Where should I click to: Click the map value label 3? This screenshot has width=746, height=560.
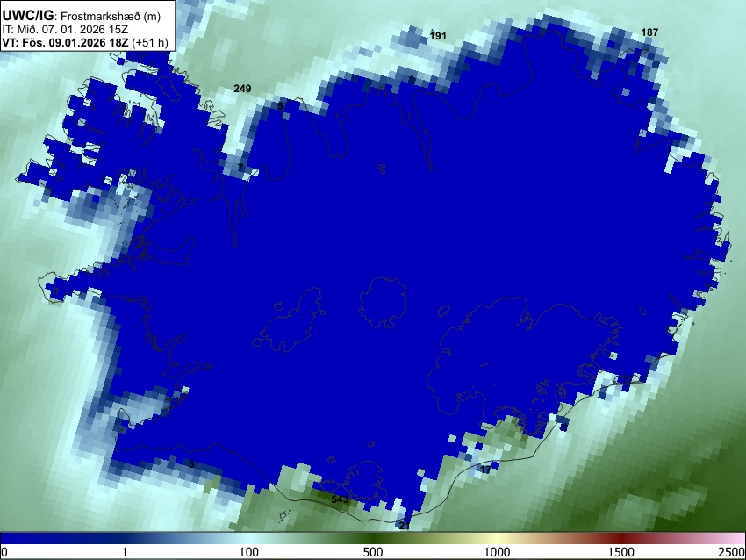191,464
